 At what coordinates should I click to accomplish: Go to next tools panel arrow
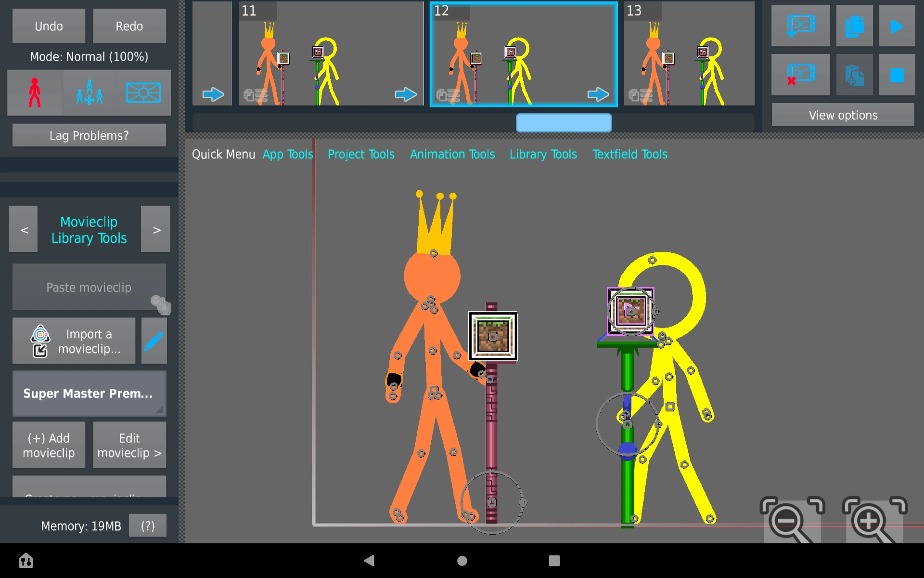tap(156, 230)
